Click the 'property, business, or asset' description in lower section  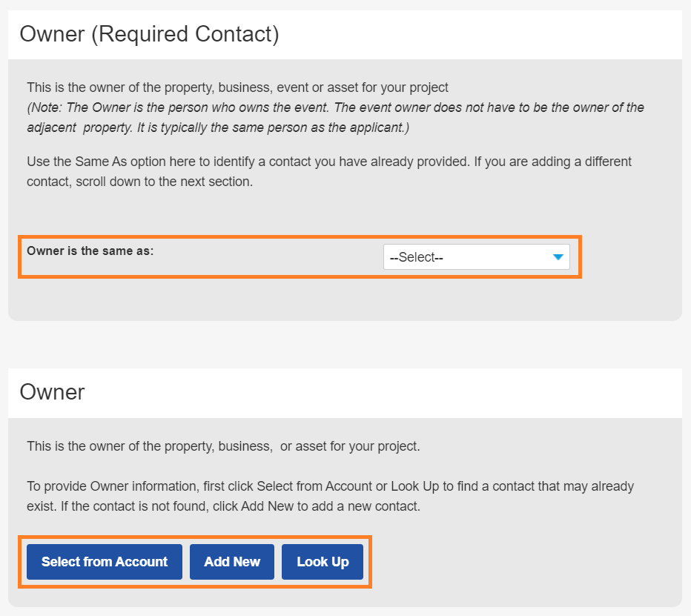223,446
